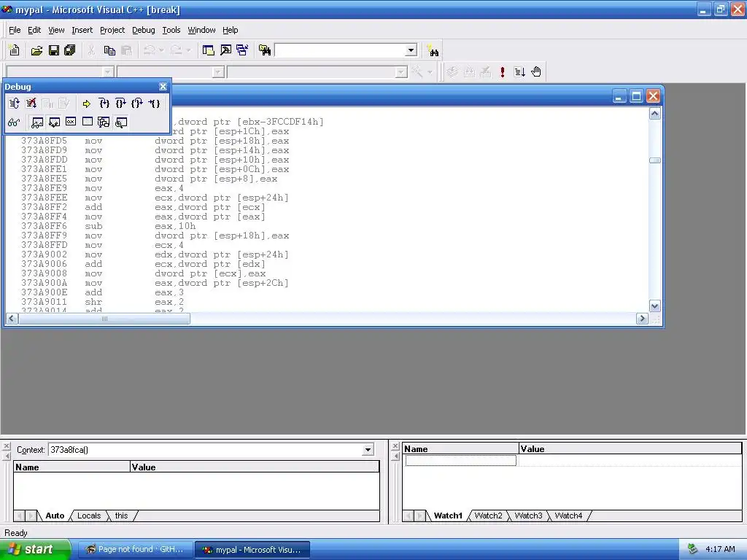This screenshot has width=747, height=560.
Task: Close the floating Debug toolbar
Action: tap(163, 87)
